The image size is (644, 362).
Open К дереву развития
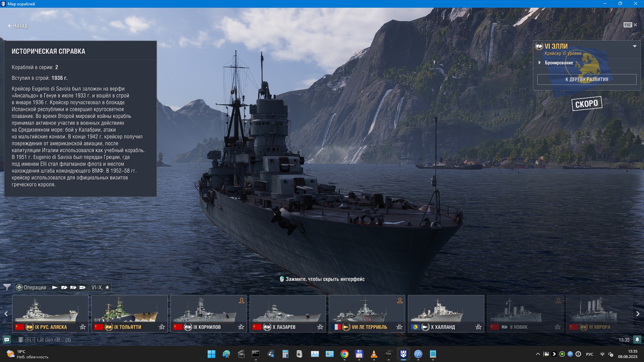click(x=587, y=79)
